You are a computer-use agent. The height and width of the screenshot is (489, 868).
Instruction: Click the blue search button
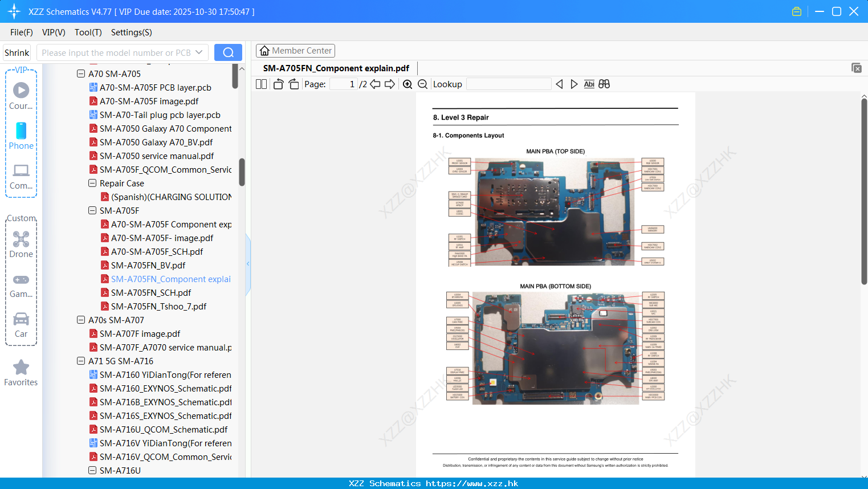(228, 52)
